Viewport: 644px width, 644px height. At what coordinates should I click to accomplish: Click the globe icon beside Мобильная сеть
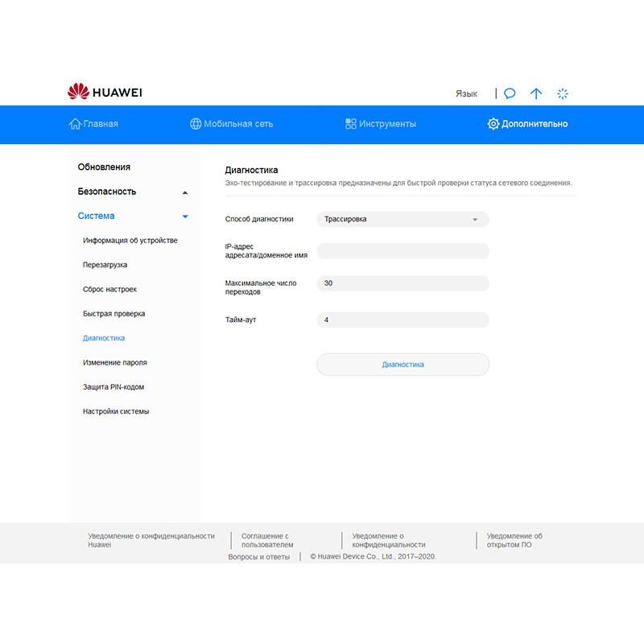196,124
